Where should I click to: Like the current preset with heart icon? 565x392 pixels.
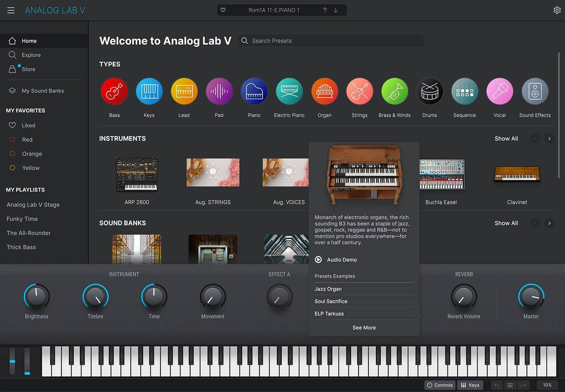point(223,10)
